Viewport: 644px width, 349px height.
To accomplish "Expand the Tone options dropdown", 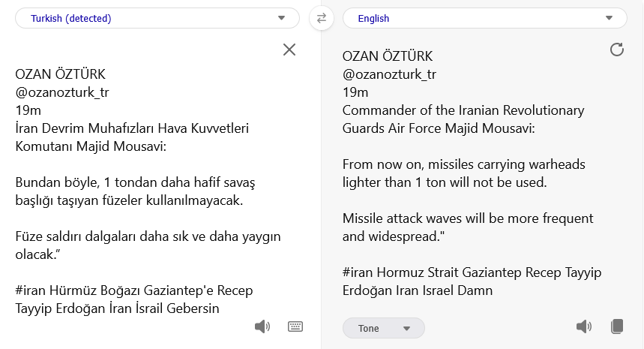I will click(383, 328).
